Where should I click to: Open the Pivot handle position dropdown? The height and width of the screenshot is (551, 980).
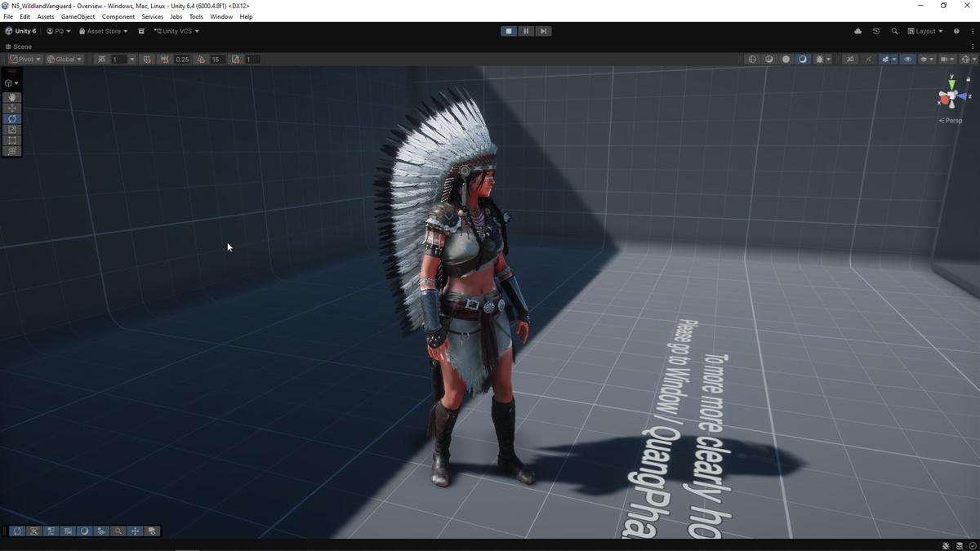(24, 59)
